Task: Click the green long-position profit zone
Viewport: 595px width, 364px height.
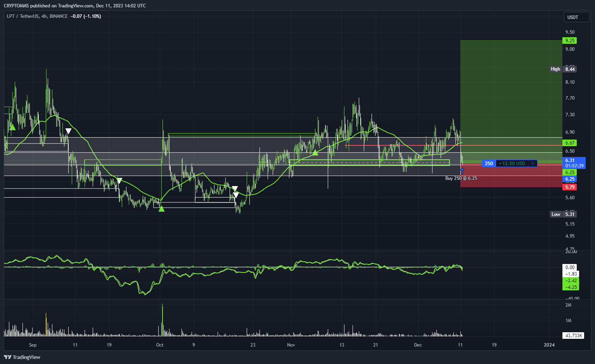Action: tap(511, 101)
